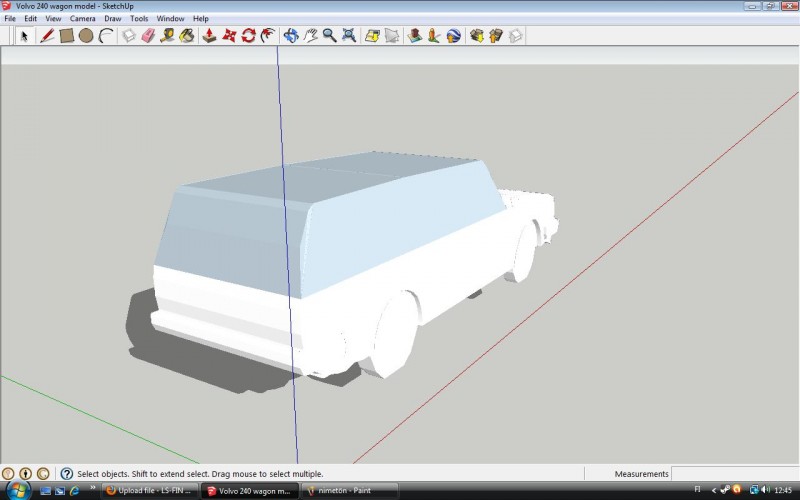Open the File menu
This screenshot has height=500, width=800.
pos(10,18)
